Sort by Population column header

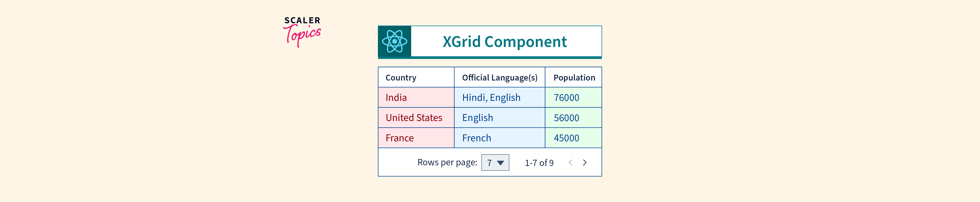click(574, 78)
